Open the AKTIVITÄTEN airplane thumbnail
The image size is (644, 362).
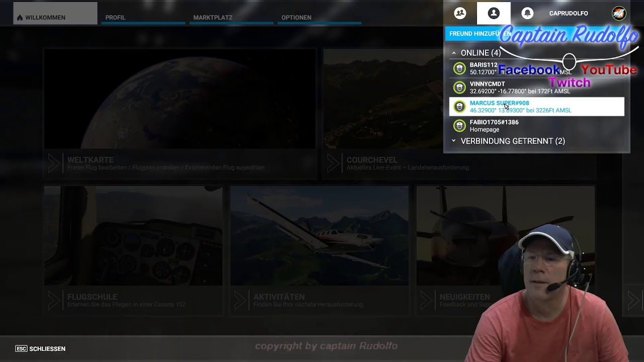click(319, 236)
